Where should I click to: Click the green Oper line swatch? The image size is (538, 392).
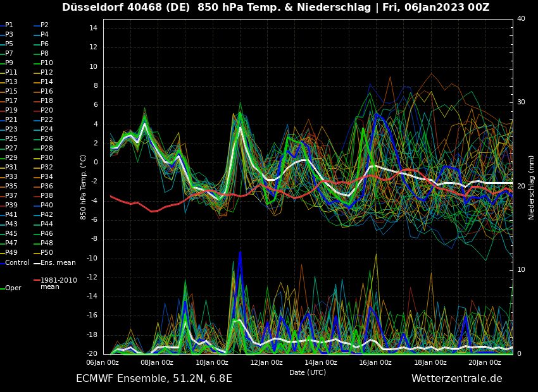tap(2, 288)
